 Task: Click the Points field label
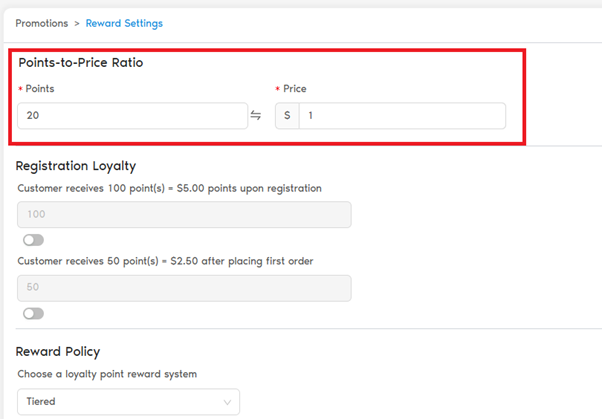coord(40,89)
